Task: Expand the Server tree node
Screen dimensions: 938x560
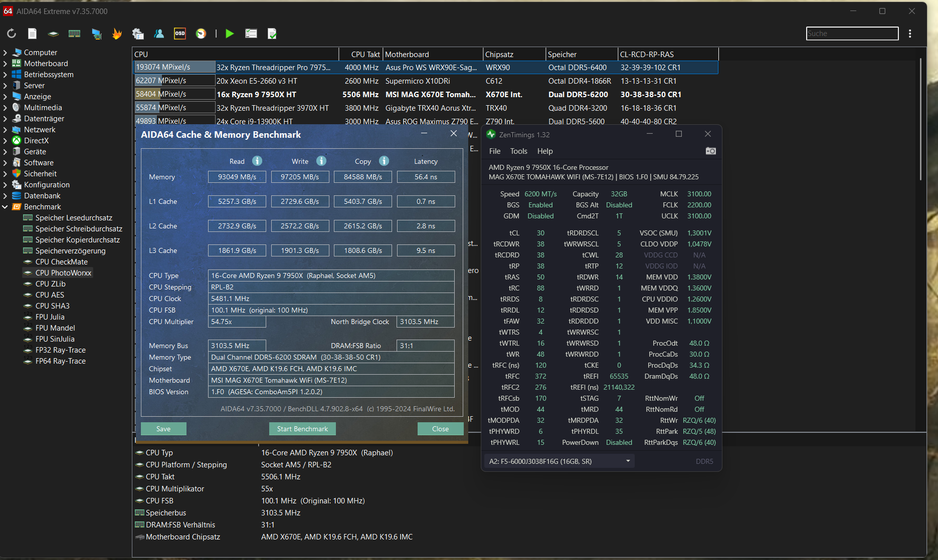Action: click(5, 86)
